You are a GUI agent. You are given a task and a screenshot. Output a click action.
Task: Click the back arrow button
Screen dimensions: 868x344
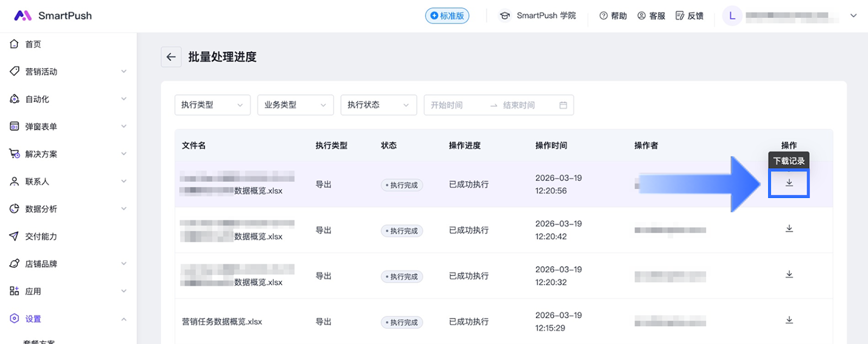[171, 57]
